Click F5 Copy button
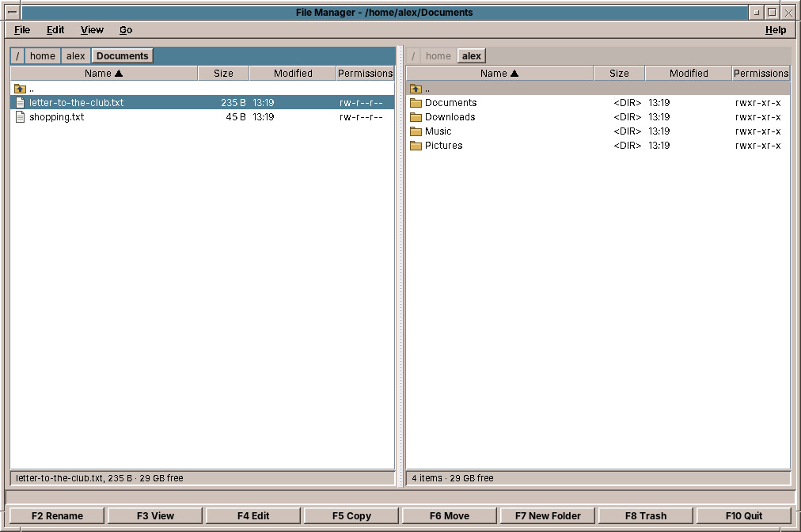The image size is (801, 532). pos(351,515)
